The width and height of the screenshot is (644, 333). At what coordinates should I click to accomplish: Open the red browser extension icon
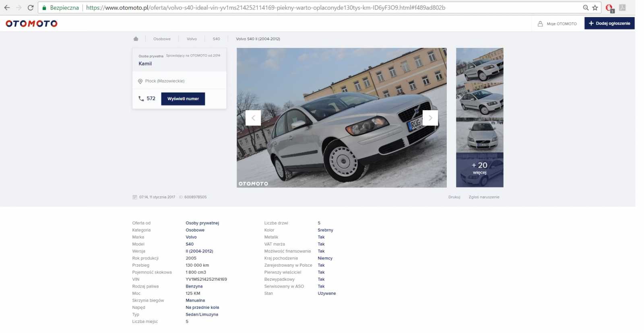pyautogui.click(x=609, y=8)
